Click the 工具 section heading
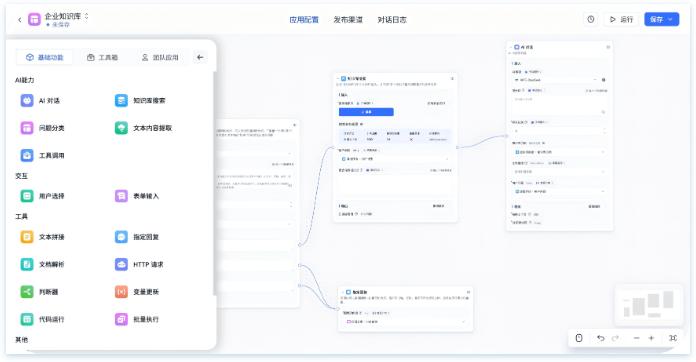Viewport: 696px width, 362px height. (21, 216)
